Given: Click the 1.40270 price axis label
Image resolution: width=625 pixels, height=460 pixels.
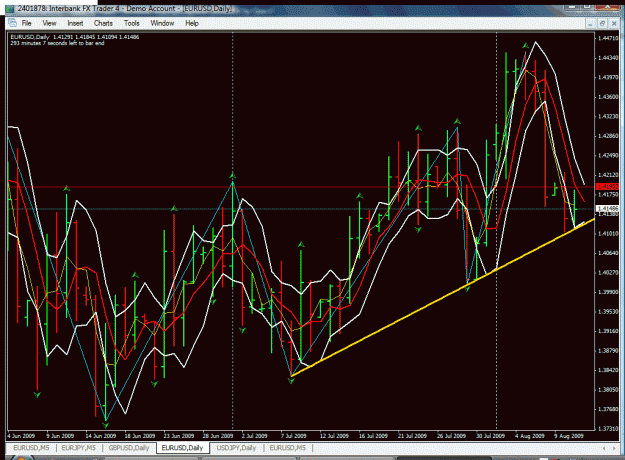Looking at the screenshot, I should pos(607,273).
